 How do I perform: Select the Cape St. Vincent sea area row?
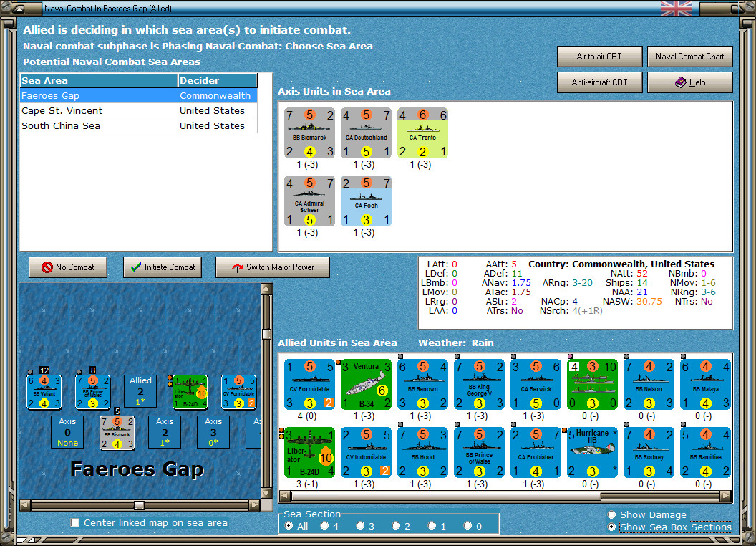click(139, 110)
